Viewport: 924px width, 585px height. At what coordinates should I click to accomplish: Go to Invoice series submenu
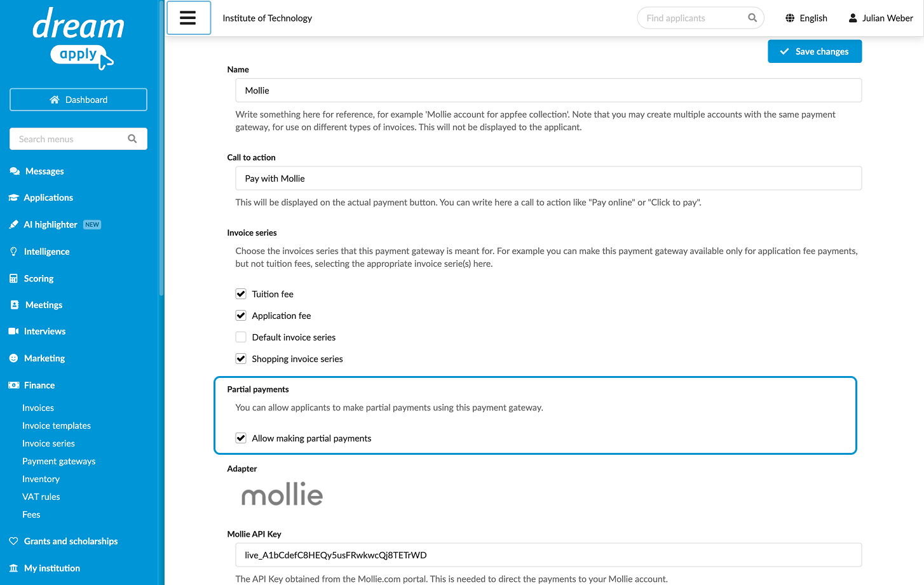click(48, 443)
